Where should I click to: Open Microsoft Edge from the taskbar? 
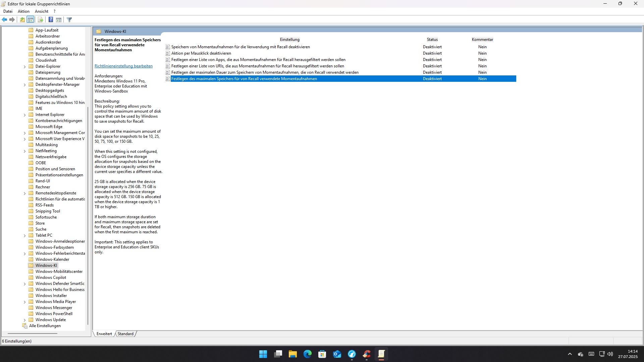pyautogui.click(x=307, y=354)
